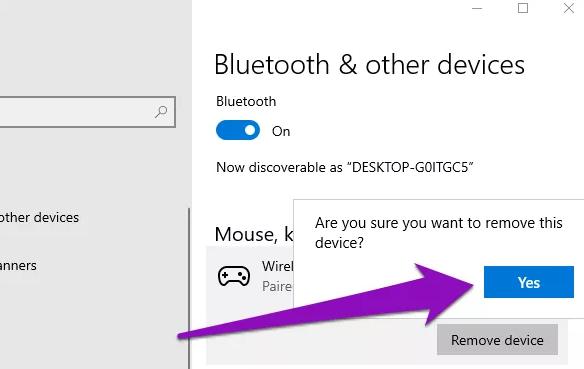Confirm removal with the Yes button
The image size is (584, 369).
pyautogui.click(x=529, y=282)
